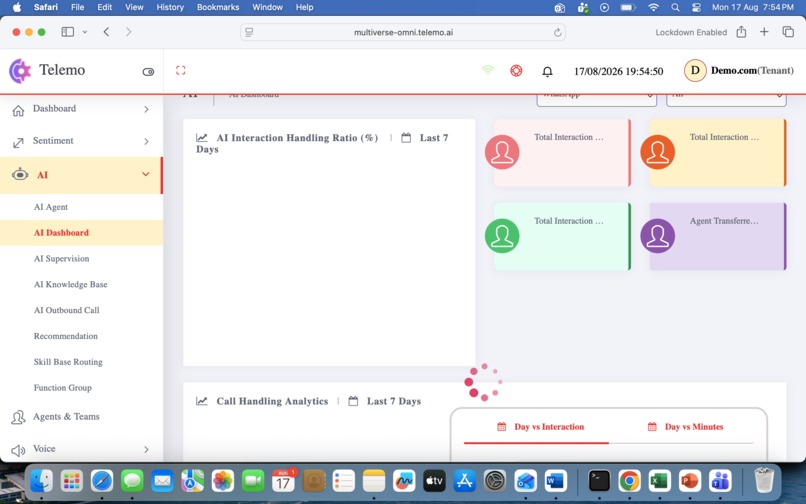
Task: Open the Agent Transferre… purple card
Action: (718, 237)
